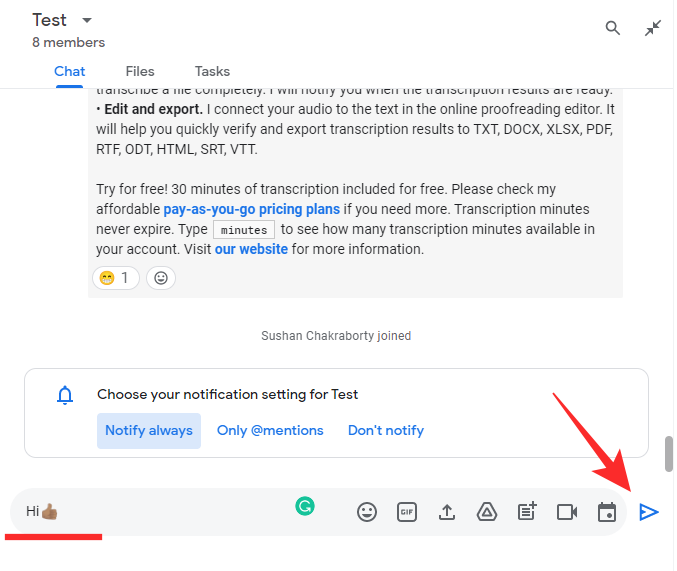Open the calendar invite icon
The image size is (677, 571).
(x=607, y=512)
